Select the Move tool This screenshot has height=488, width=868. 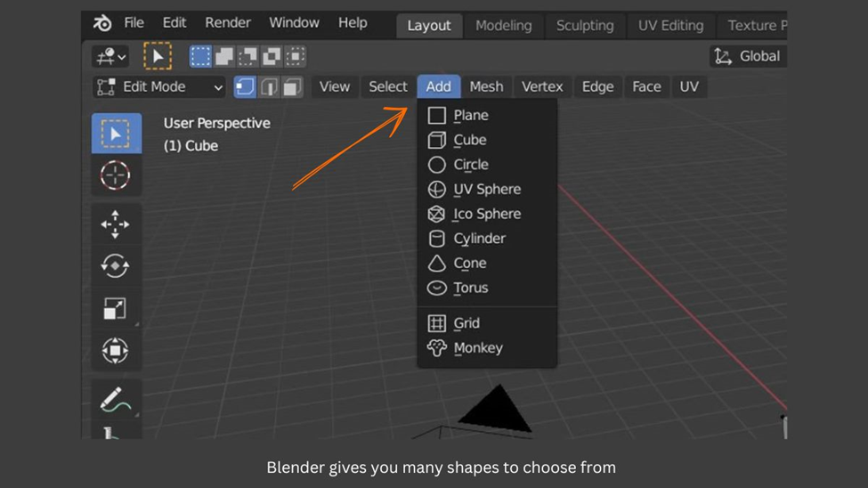[117, 224]
